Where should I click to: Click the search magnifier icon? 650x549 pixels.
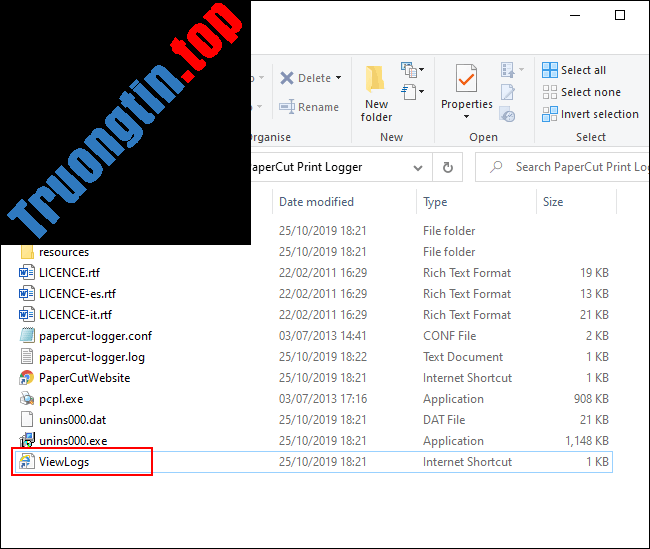(x=496, y=167)
